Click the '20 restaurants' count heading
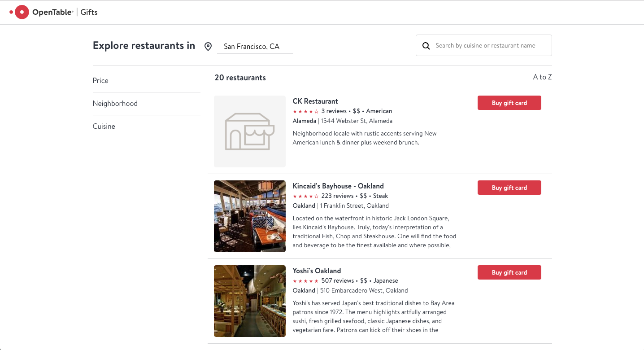Screen dimensions: 644x350 pos(240,78)
